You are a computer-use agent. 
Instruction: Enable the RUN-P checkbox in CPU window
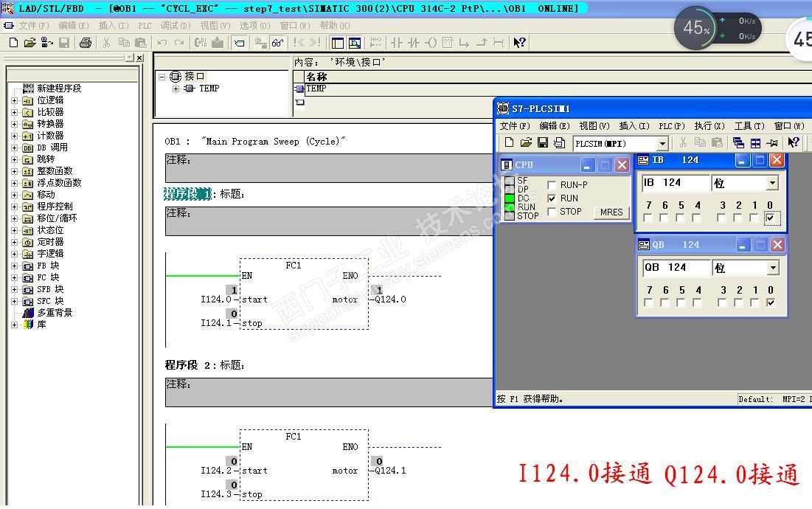pos(552,185)
